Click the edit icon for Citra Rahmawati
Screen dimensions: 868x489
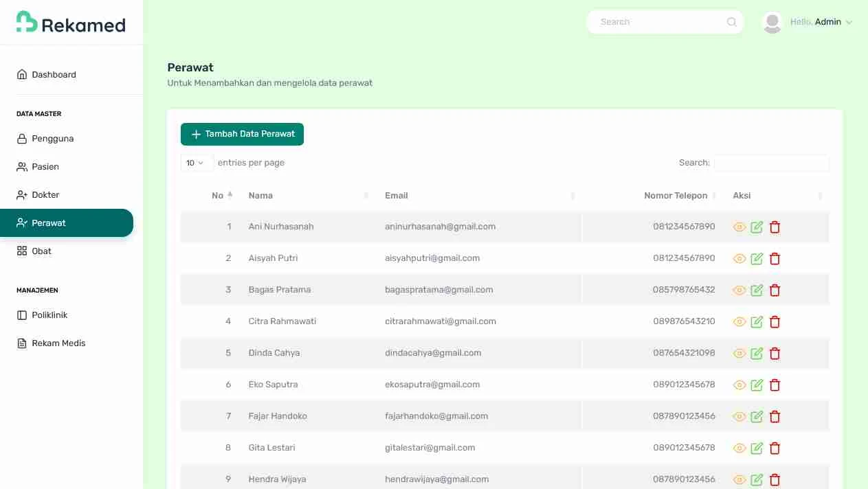(x=757, y=322)
